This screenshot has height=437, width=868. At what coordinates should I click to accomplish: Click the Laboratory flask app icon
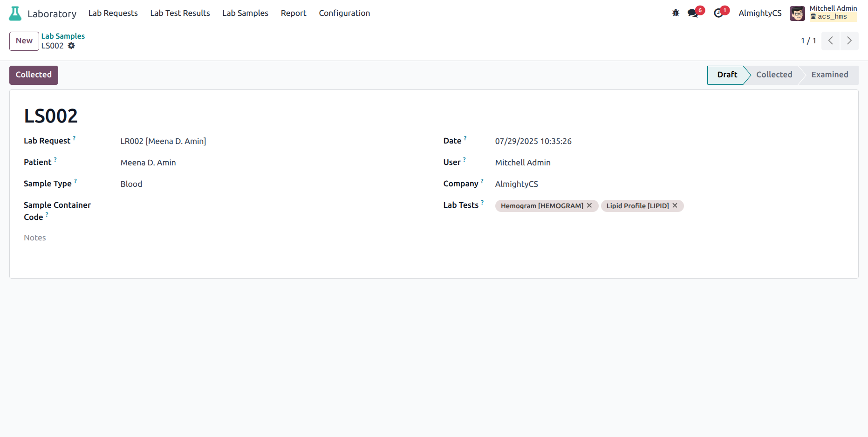[15, 14]
